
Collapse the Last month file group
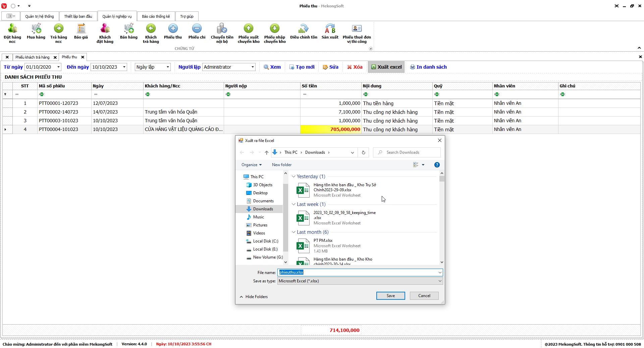point(293,232)
